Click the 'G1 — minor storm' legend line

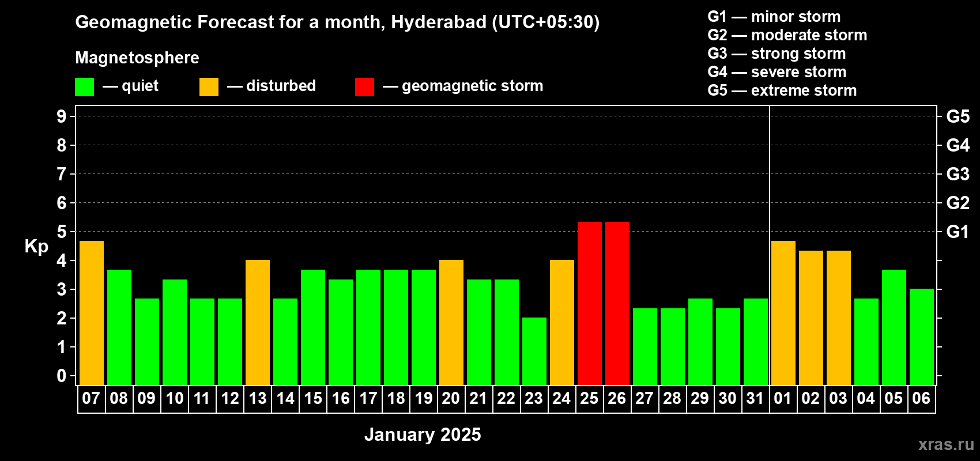(774, 17)
